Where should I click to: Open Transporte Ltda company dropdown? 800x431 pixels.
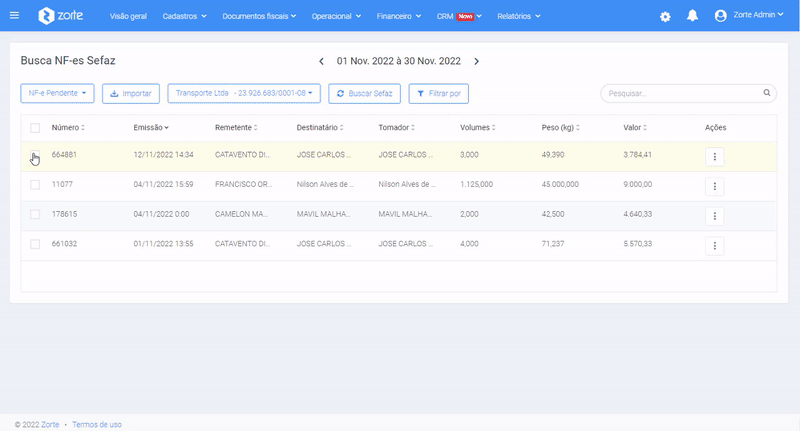[x=244, y=93]
